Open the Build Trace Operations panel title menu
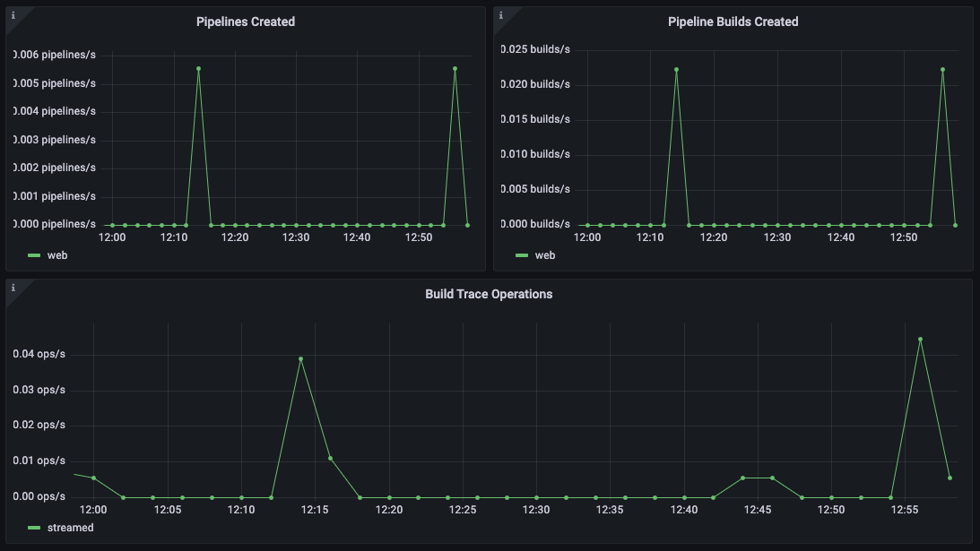980x551 pixels. [489, 293]
